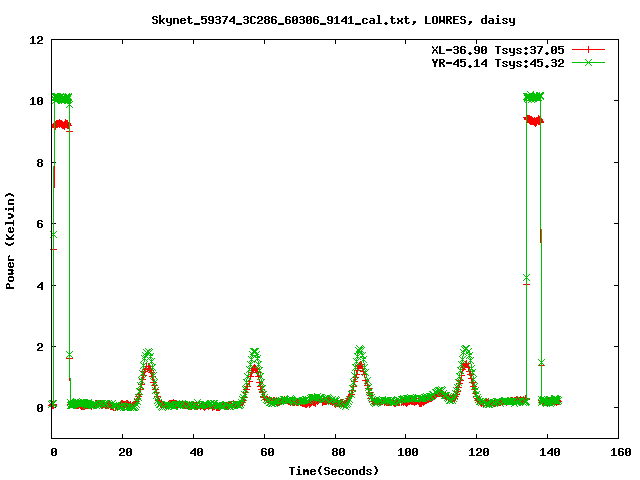Viewport: 640px width, 480px height.
Task: Click the red legend line sample
Action: tap(588, 50)
